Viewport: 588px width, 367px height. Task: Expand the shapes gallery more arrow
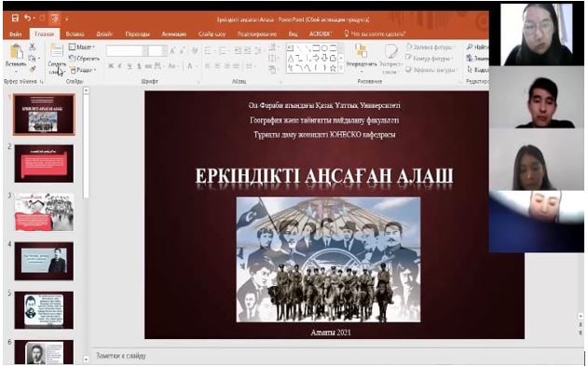(x=341, y=68)
